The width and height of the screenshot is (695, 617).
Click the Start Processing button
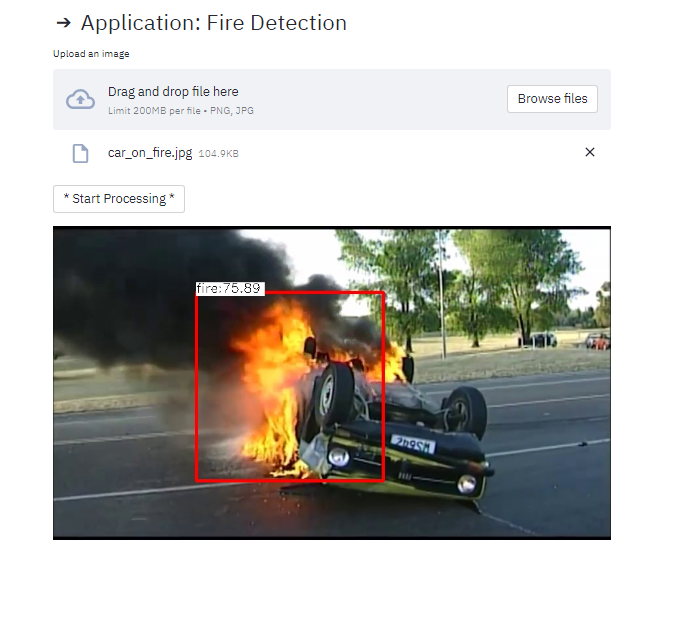[119, 199]
